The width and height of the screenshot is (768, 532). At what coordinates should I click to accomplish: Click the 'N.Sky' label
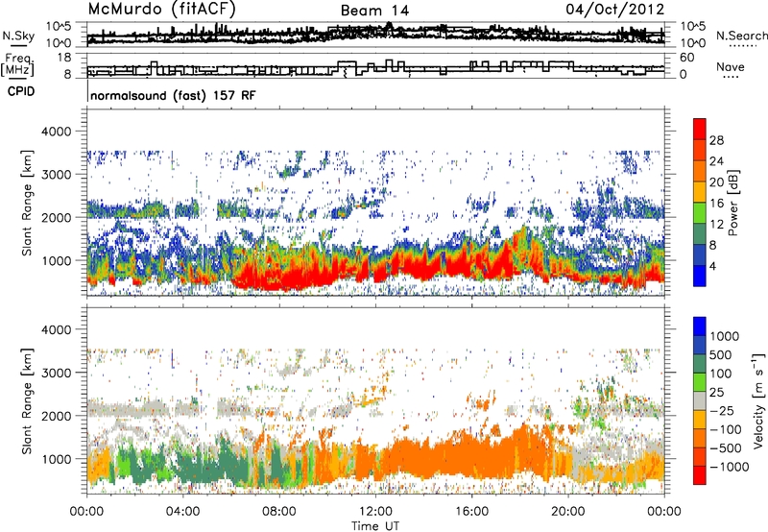[x=18, y=36]
